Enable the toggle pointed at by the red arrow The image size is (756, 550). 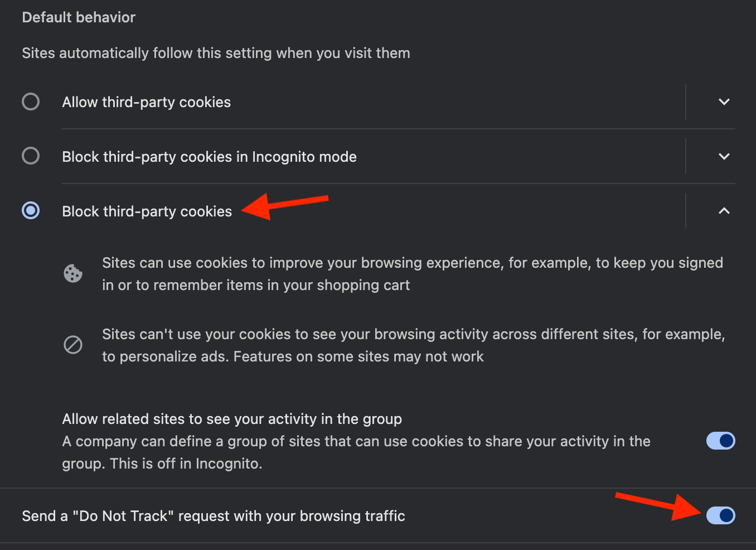pyautogui.click(x=720, y=515)
